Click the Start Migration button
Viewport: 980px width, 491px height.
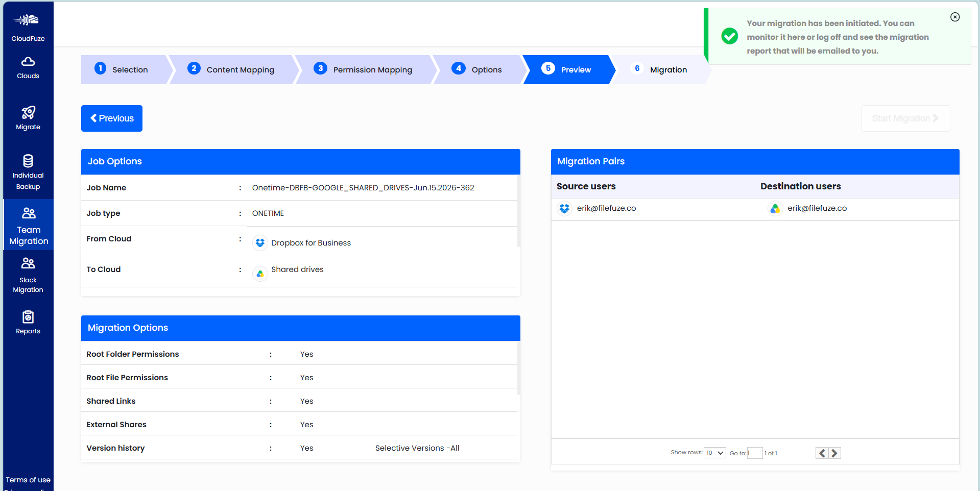(x=905, y=118)
